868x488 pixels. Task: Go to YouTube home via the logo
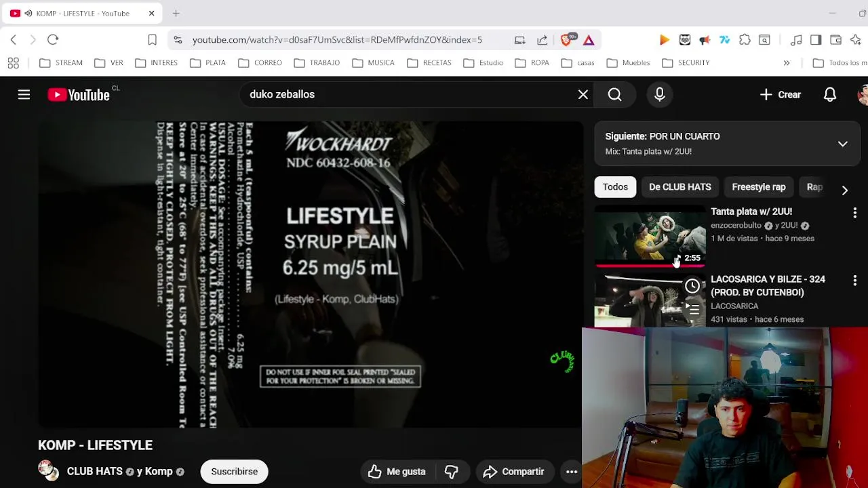click(x=79, y=95)
